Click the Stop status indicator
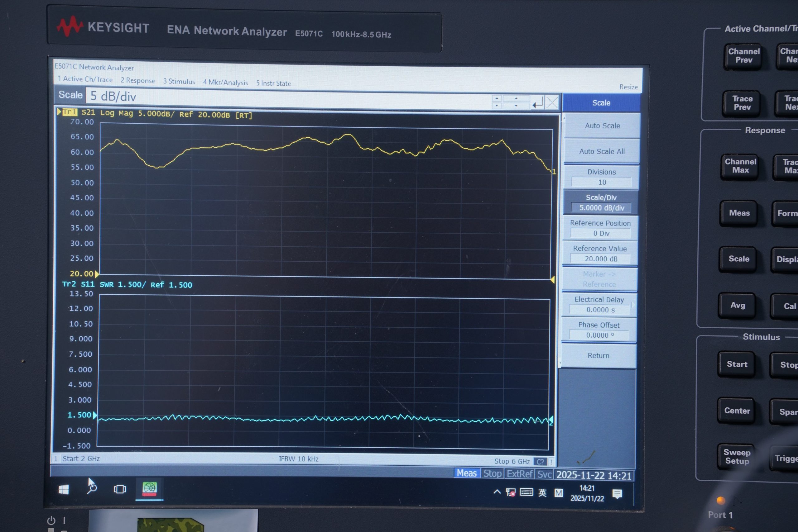This screenshot has width=798, height=532. tap(493, 474)
